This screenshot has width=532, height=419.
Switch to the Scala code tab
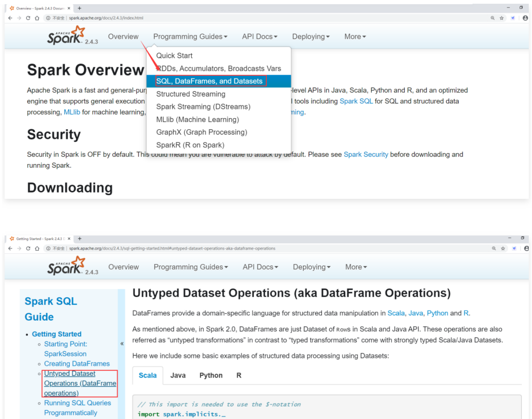click(x=148, y=376)
